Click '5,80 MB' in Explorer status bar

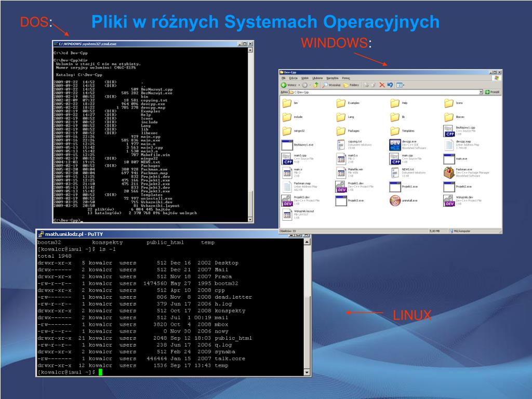(x=434, y=231)
